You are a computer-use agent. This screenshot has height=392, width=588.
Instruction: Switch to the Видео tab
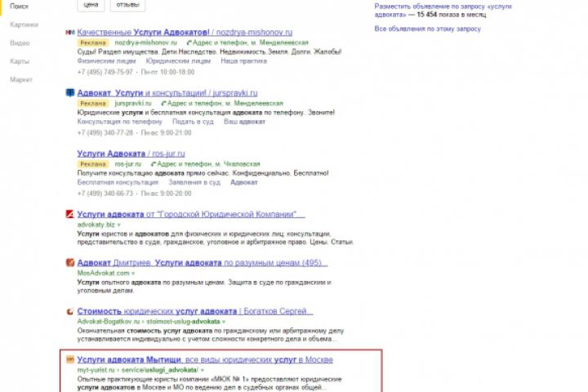[x=20, y=42]
